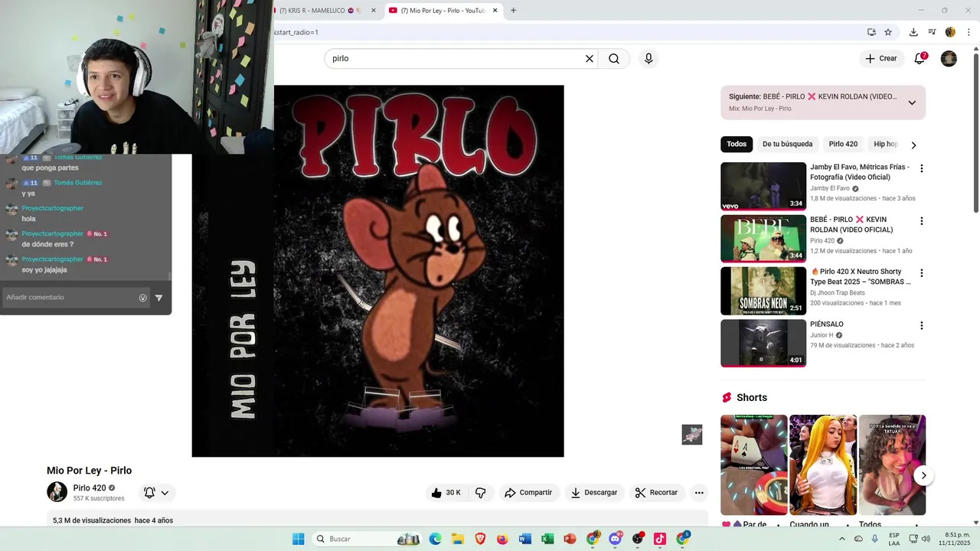Open Pirlo 420 channel avatar

(57, 492)
